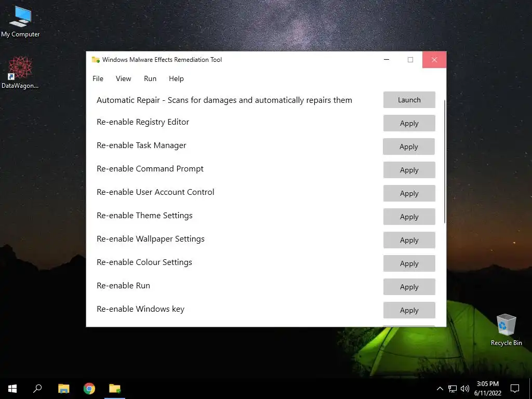Open the network tray icon
532x399 pixels.
[453, 389]
